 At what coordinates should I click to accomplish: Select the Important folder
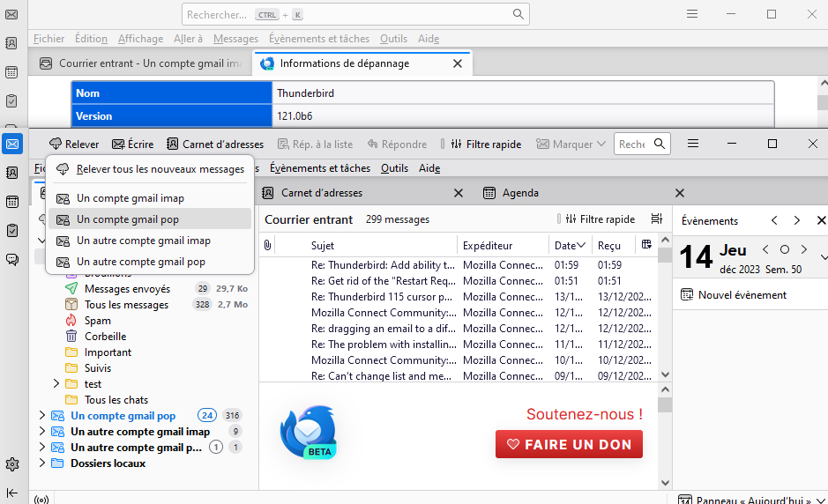click(x=108, y=352)
